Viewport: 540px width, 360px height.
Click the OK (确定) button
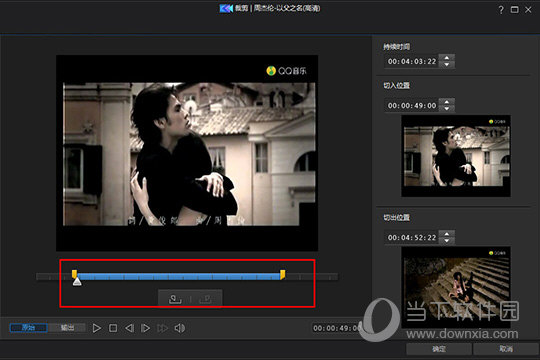click(x=439, y=349)
